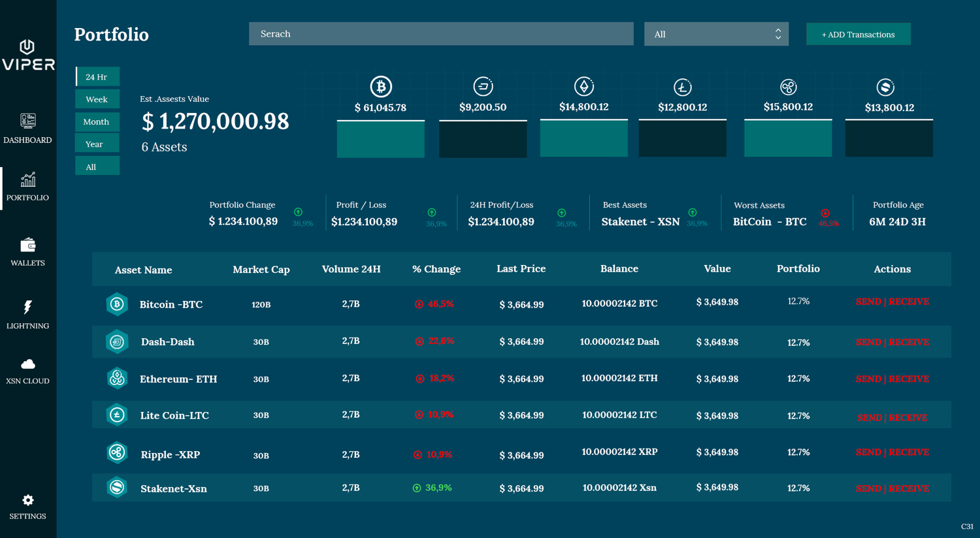Click the Search input field
Viewport: 980px width, 538px height.
pyautogui.click(x=441, y=34)
